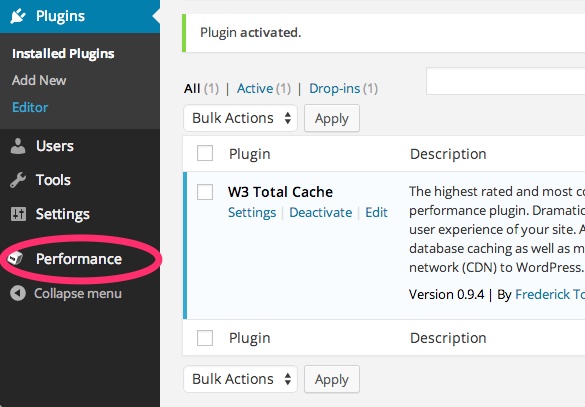Open the Performance menu

tap(80, 259)
